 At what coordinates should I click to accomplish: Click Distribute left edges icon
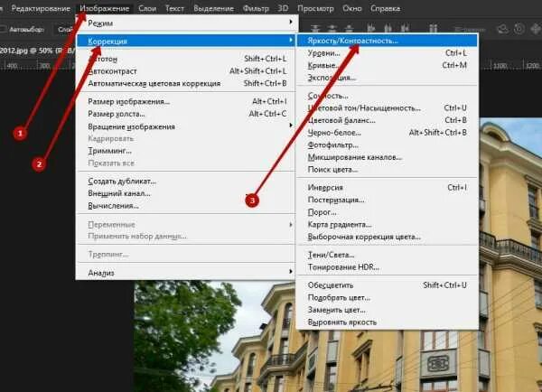(x=371, y=29)
